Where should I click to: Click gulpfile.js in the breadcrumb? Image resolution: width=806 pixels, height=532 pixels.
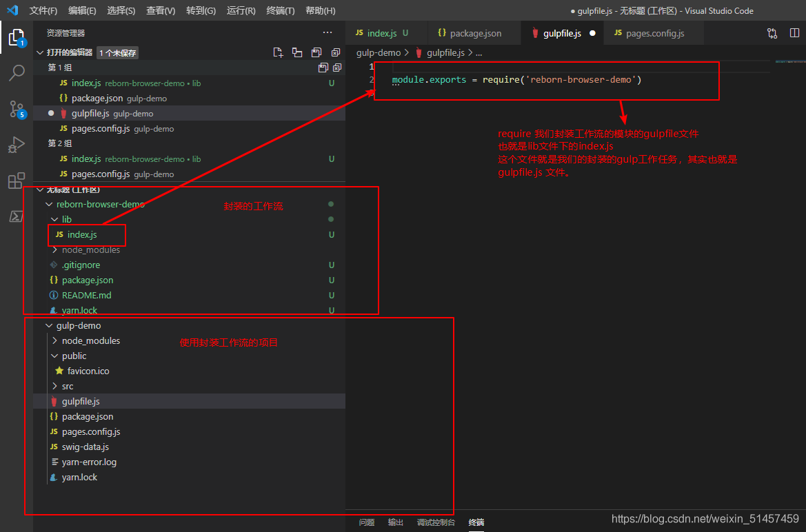click(445, 52)
